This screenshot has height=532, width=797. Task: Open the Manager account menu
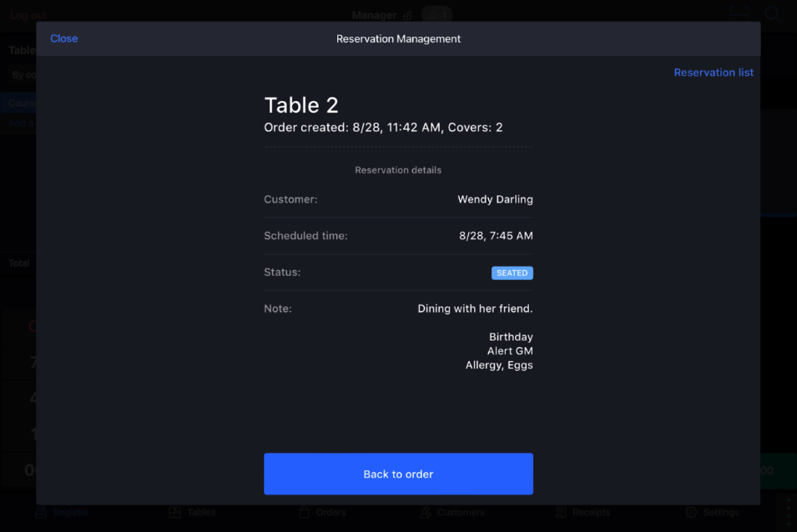point(376,15)
